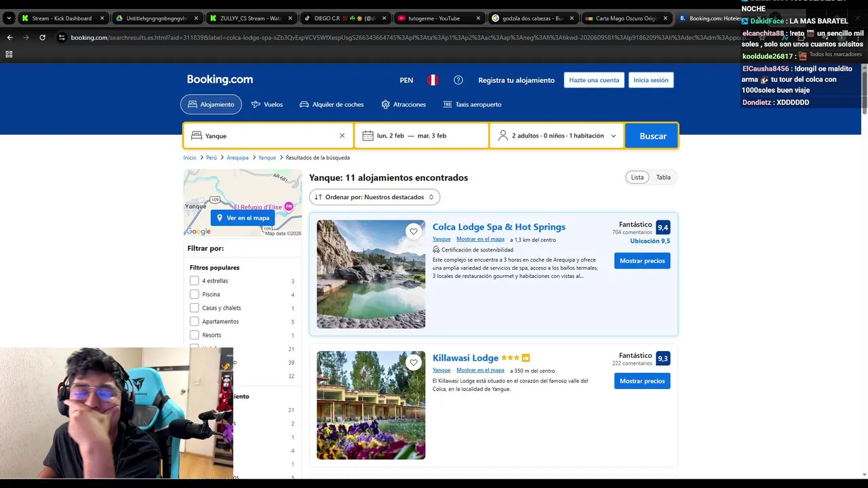
Task: Click Certificación de sostenibilidad leaf icon
Action: 436,249
